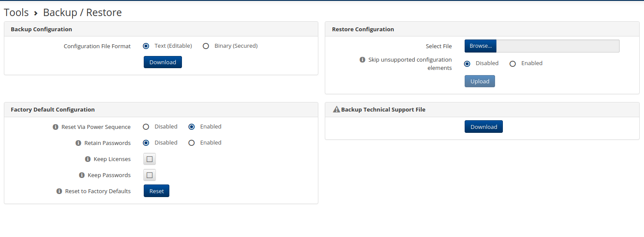Viewport: 644px width, 237px height.
Task: Download the technical support file
Action: pos(483,127)
